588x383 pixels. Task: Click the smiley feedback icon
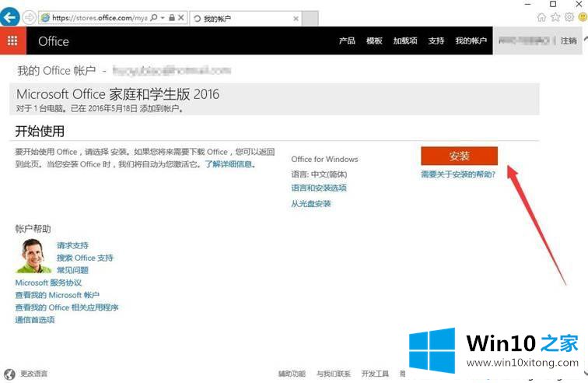pos(583,17)
